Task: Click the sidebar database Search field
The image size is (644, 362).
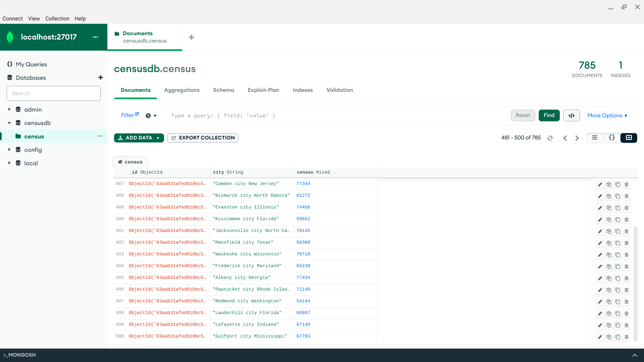Action: point(54,93)
